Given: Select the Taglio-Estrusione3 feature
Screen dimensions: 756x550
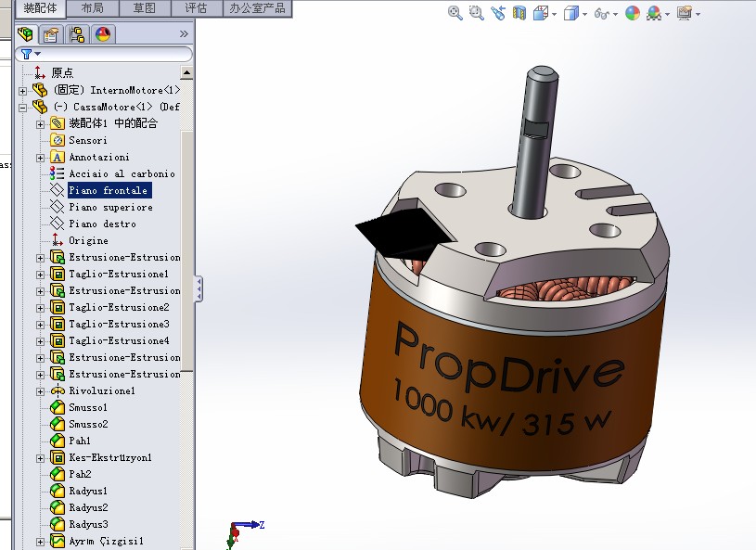Looking at the screenshot, I should point(119,324).
